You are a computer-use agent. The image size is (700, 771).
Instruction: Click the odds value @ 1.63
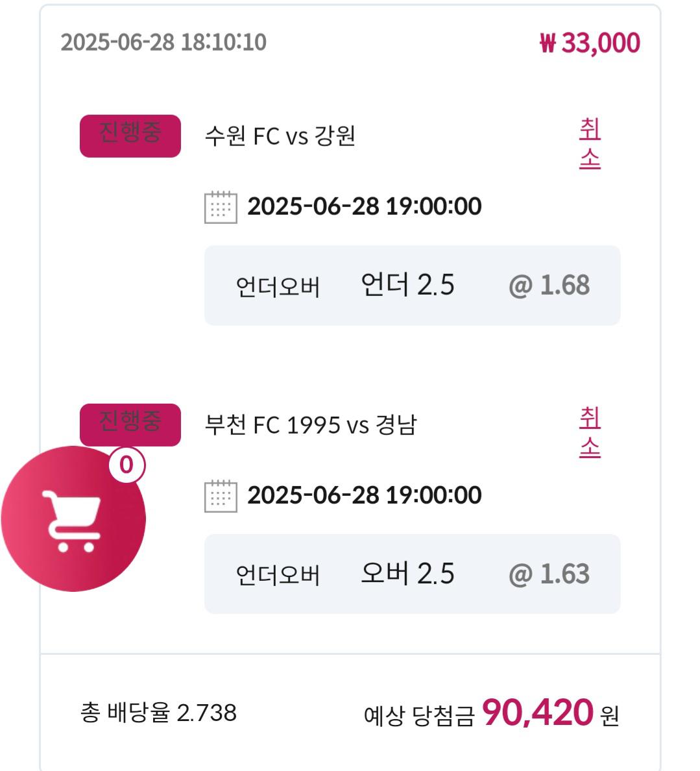tap(549, 574)
